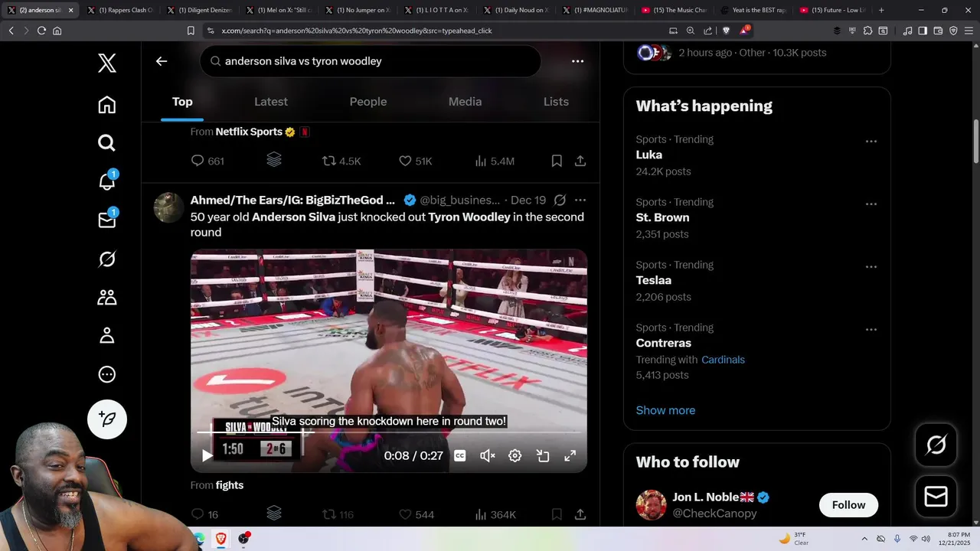Open video settings gear
The height and width of the screenshot is (551, 980).
point(515,455)
